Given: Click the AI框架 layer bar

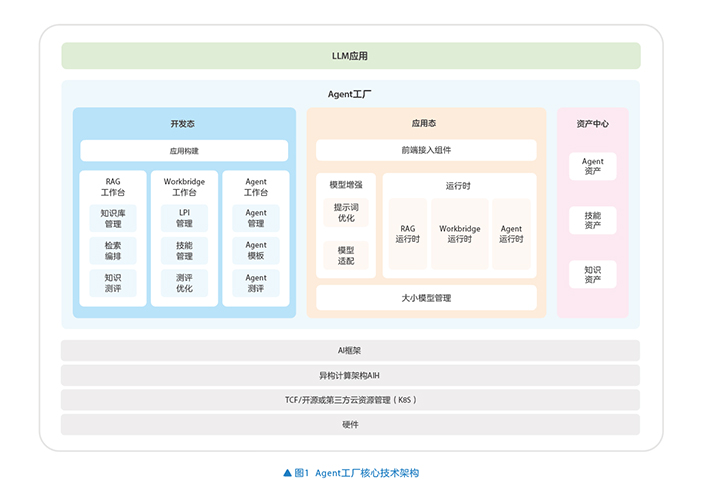Looking at the screenshot, I should coord(350,350).
